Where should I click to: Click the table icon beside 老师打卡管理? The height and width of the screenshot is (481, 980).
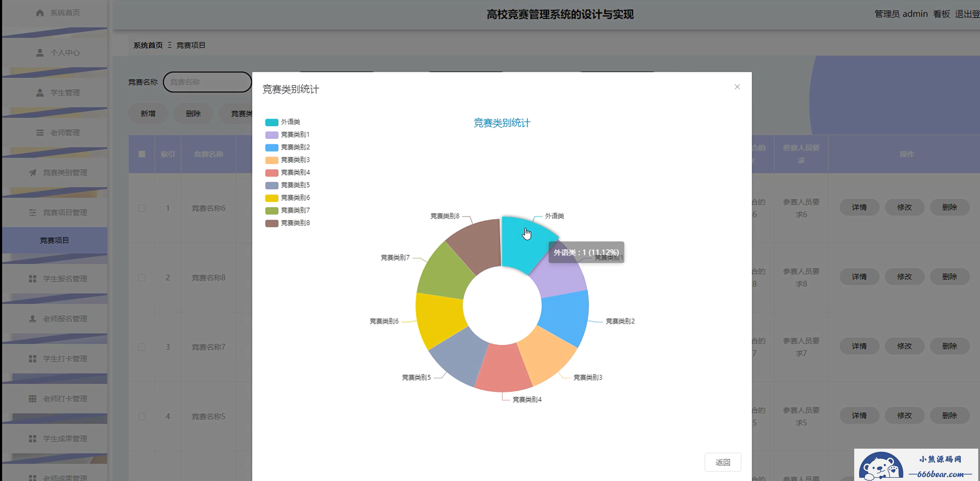click(32, 398)
